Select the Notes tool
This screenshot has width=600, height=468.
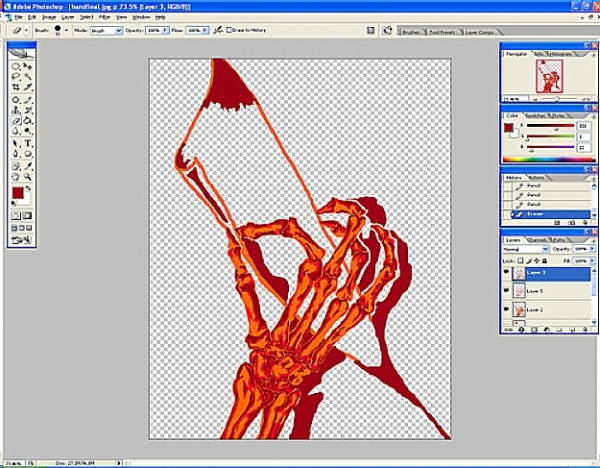[x=16, y=166]
